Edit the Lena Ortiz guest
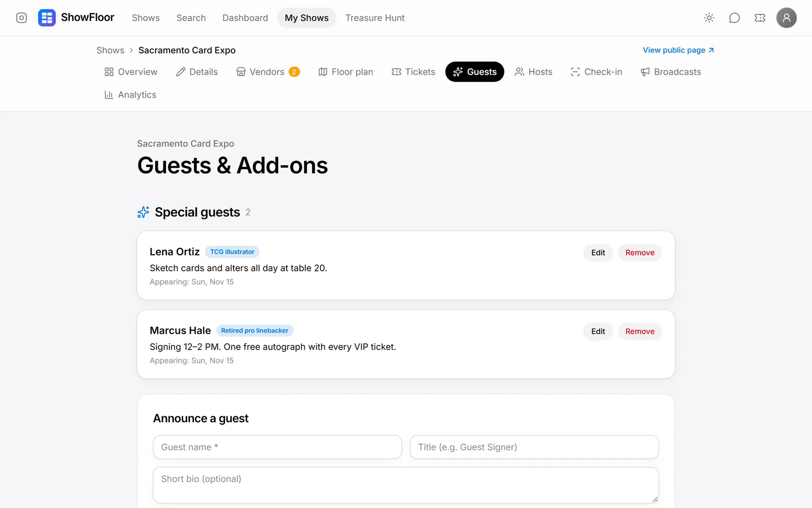This screenshot has height=508, width=812. tap(598, 252)
